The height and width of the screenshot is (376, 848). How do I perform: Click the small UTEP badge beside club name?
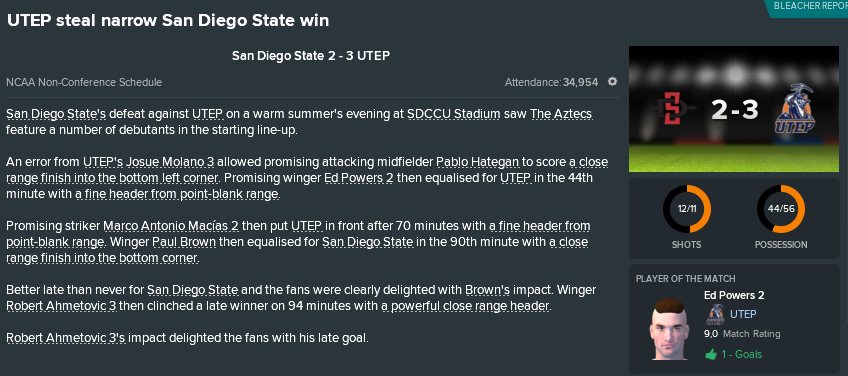pos(714,314)
